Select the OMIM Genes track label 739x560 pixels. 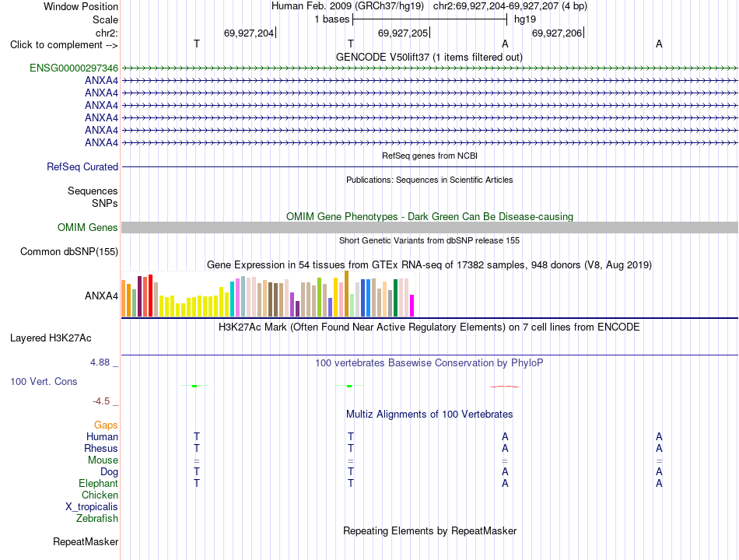coord(88,228)
